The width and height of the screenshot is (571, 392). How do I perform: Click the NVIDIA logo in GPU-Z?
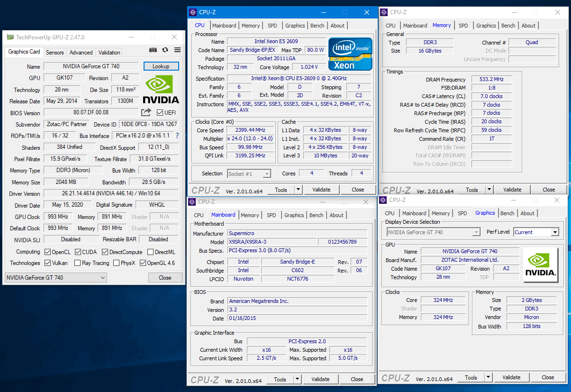[161, 89]
